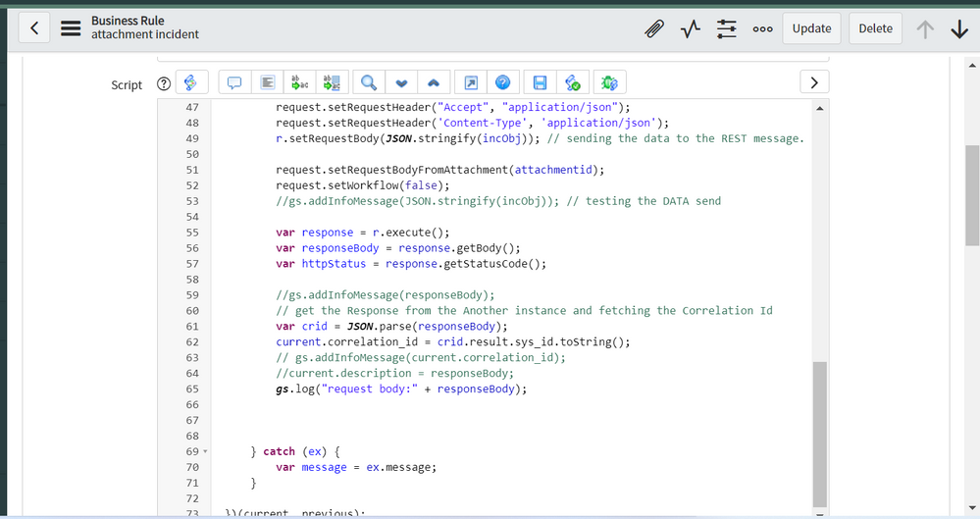This screenshot has width=980, height=519.
Task: Show the activity stream pulse icon
Action: point(691,28)
